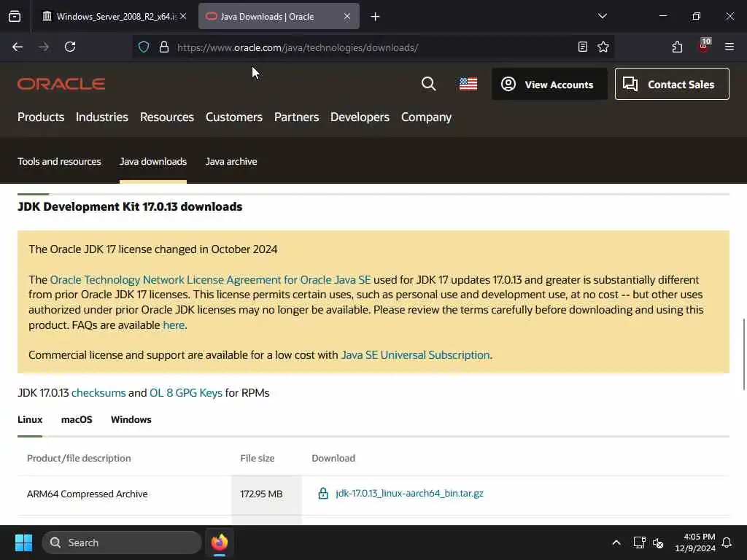
Task: Click the disabled forward navigation arrow
Action: point(44,47)
